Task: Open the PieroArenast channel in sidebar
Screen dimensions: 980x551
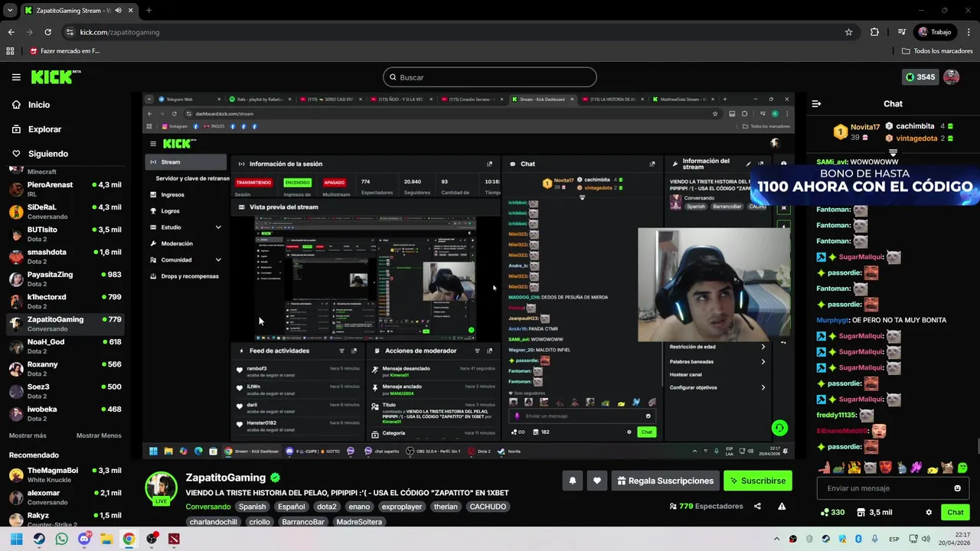Action: pos(66,189)
